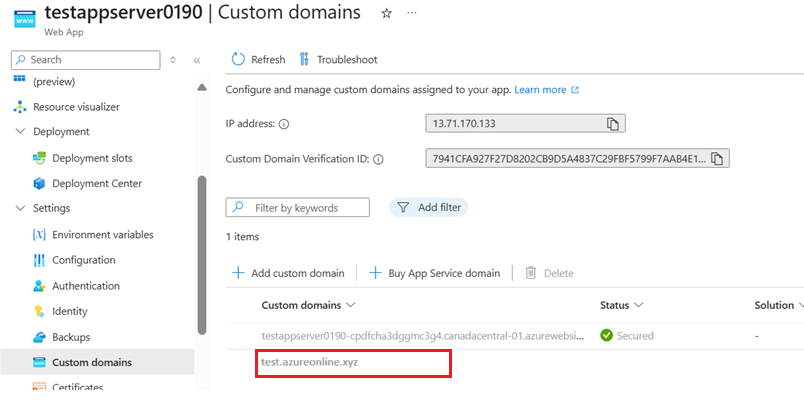Image resolution: width=804 pixels, height=404 pixels.
Task: Click the Troubleshoot button
Action: coord(338,59)
